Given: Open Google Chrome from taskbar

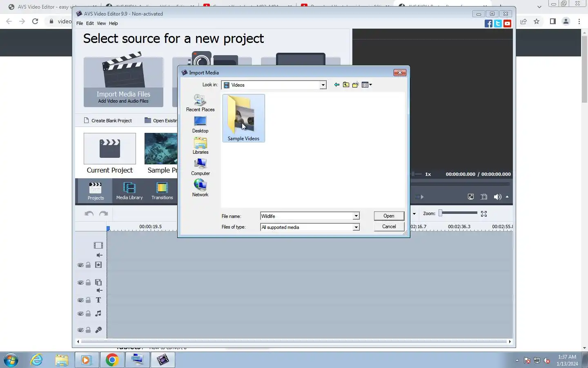Looking at the screenshot, I should pos(112,360).
